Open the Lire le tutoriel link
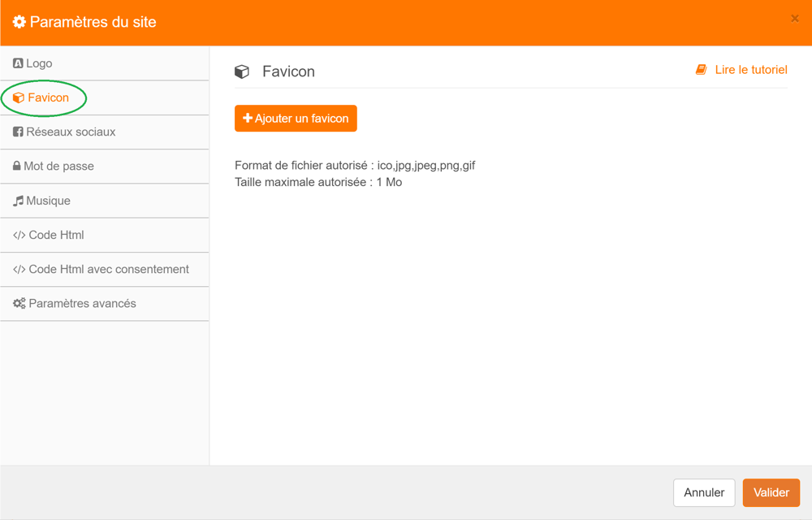The image size is (812, 520). 750,70
